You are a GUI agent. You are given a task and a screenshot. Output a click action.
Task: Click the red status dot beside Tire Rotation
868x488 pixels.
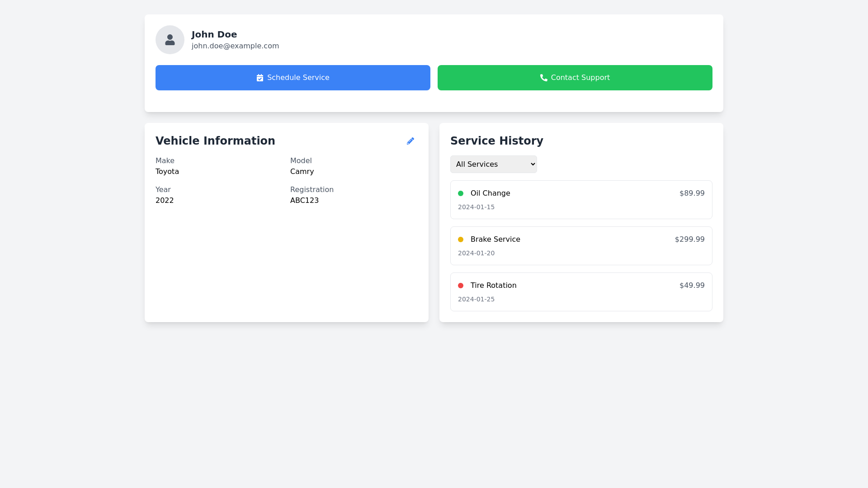click(x=461, y=286)
